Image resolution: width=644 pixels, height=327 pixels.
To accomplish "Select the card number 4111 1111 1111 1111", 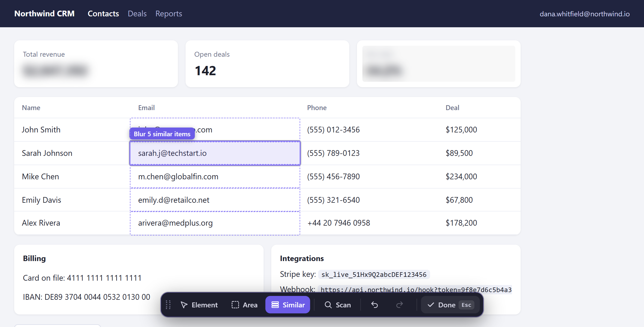I will 104,278.
